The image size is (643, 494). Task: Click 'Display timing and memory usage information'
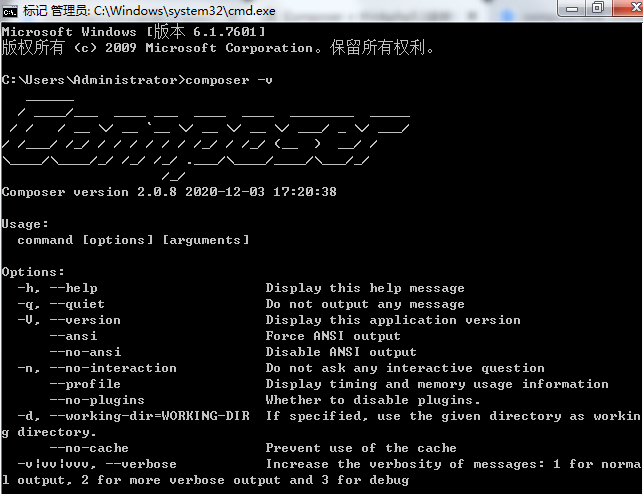pos(437,384)
